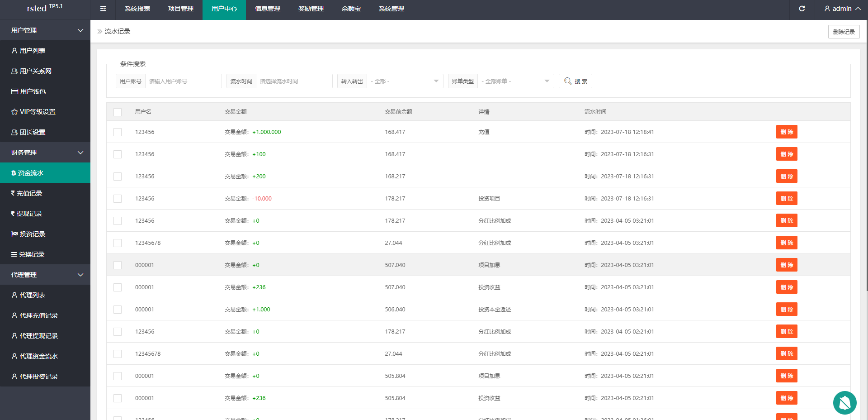Image resolution: width=868 pixels, height=420 pixels.
Task: Collapse the 财务管理 sidebar section
Action: pos(45,153)
